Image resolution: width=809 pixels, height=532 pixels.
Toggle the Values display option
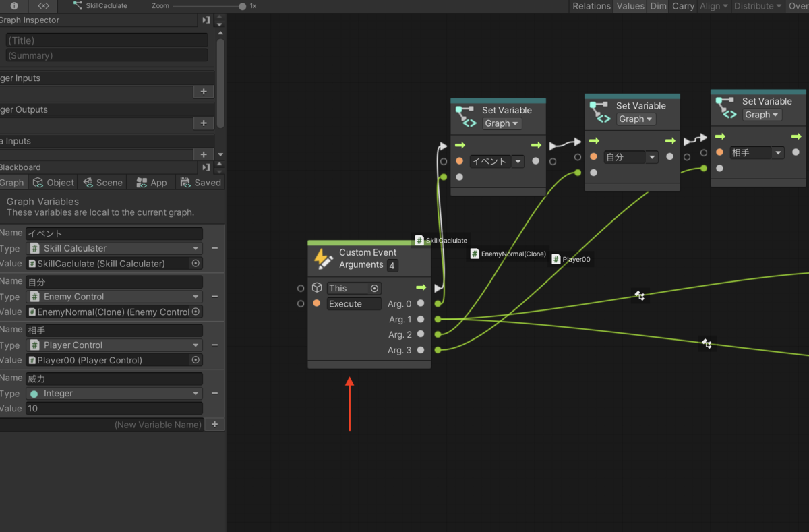pos(630,6)
